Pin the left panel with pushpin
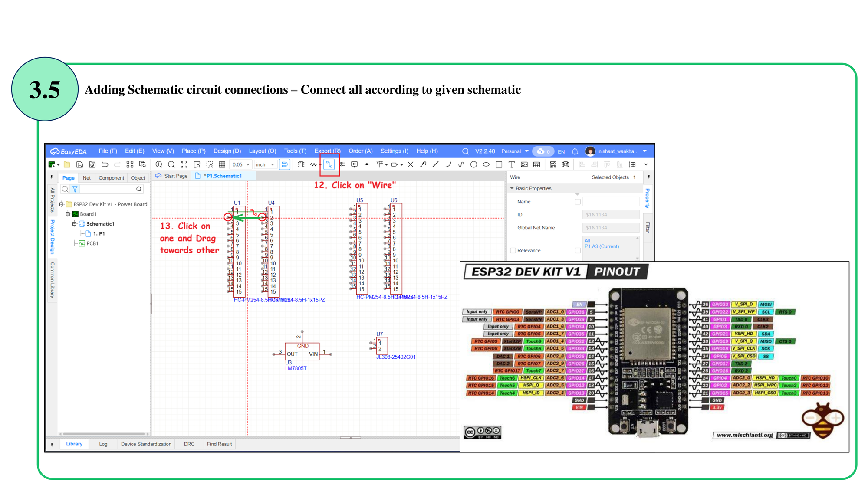The width and height of the screenshot is (868, 488). [52, 177]
